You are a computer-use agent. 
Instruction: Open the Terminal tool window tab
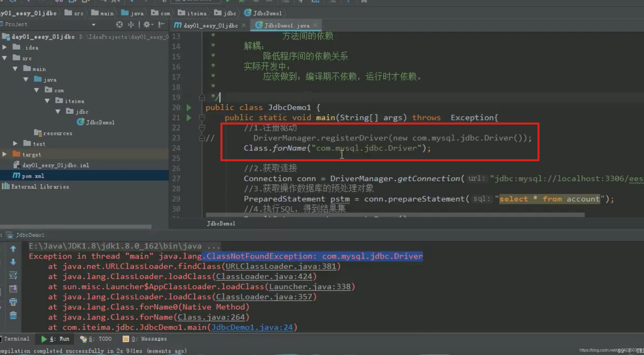pyautogui.click(x=15, y=339)
